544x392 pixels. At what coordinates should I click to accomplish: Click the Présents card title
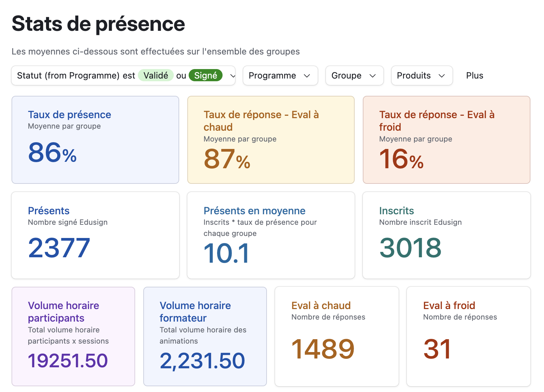tap(49, 211)
